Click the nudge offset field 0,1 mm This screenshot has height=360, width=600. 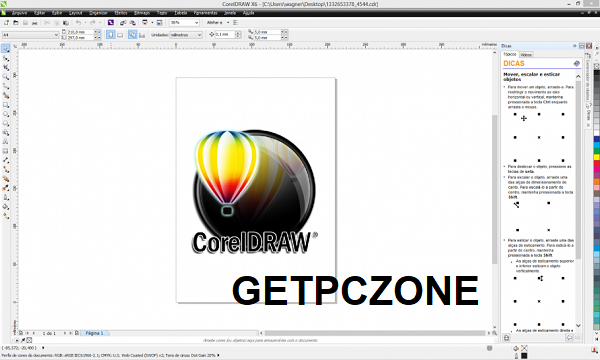[225, 34]
